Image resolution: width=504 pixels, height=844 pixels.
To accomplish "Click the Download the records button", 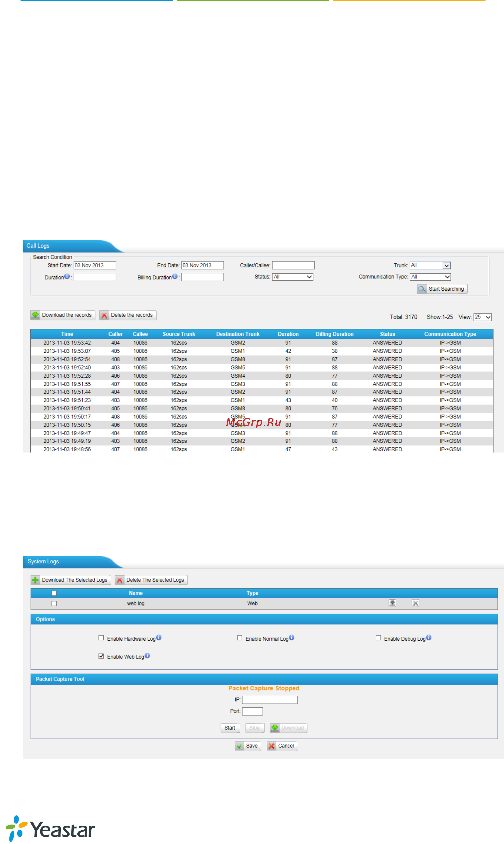I will 63,315.
